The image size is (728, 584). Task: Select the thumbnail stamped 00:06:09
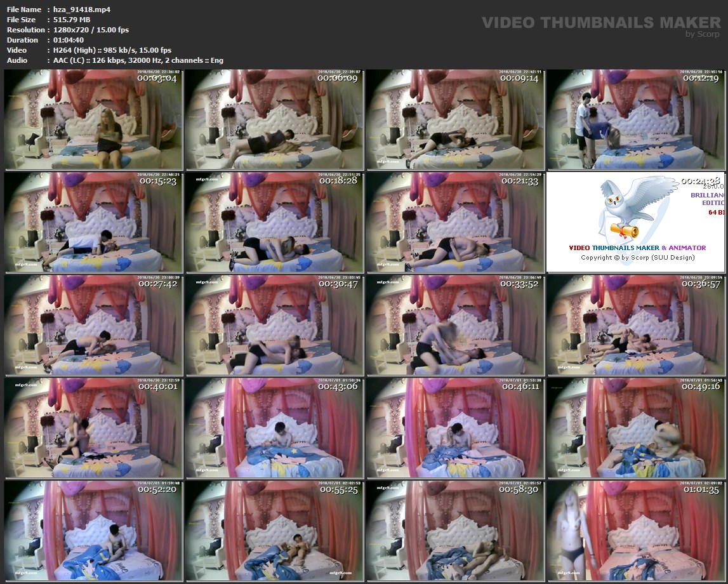coord(275,120)
